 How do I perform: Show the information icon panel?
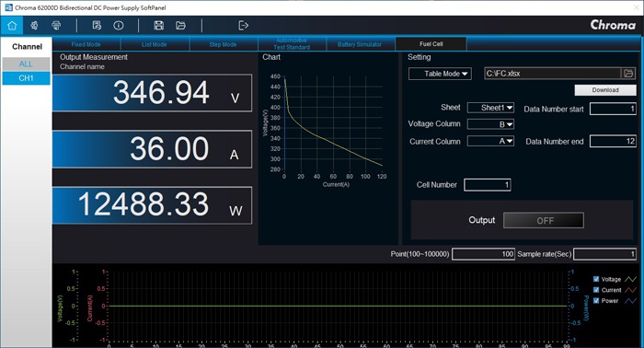coord(119,26)
